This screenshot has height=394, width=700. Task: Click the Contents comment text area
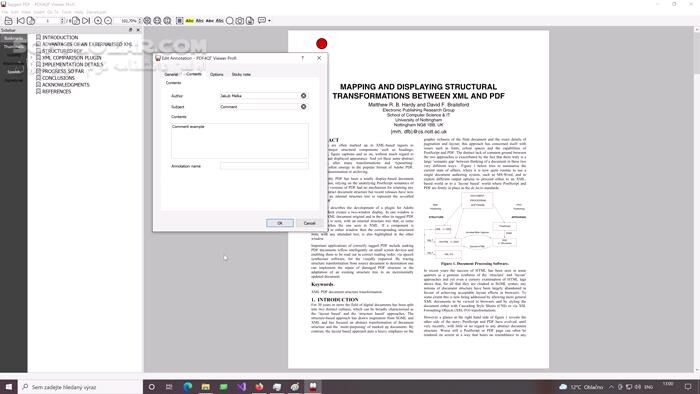[239, 141]
